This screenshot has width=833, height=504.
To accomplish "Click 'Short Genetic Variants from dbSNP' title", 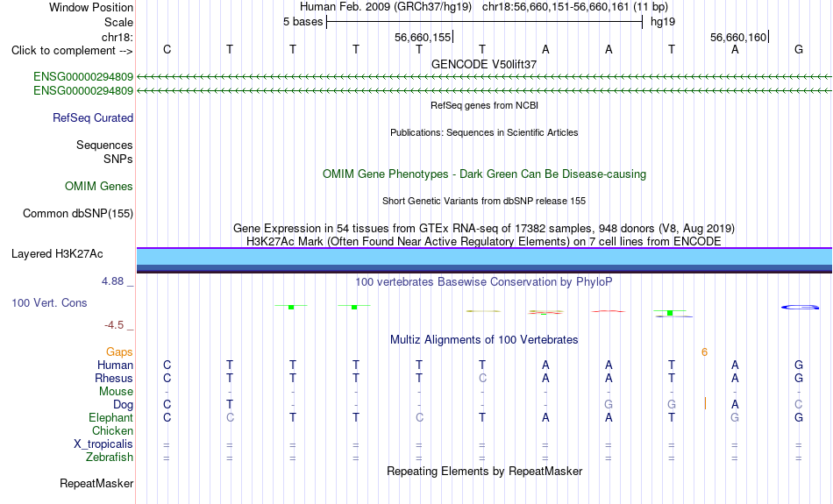I will point(484,201).
